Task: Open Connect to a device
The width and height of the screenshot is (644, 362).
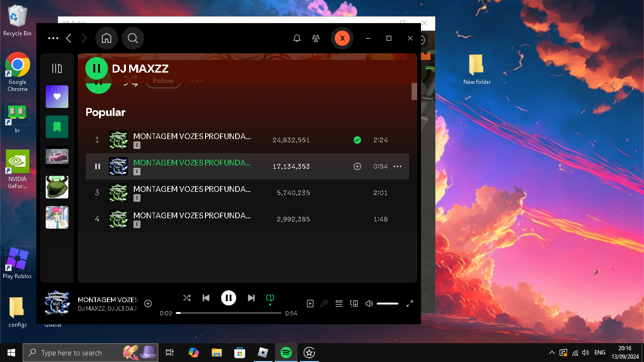Action: 354,304
